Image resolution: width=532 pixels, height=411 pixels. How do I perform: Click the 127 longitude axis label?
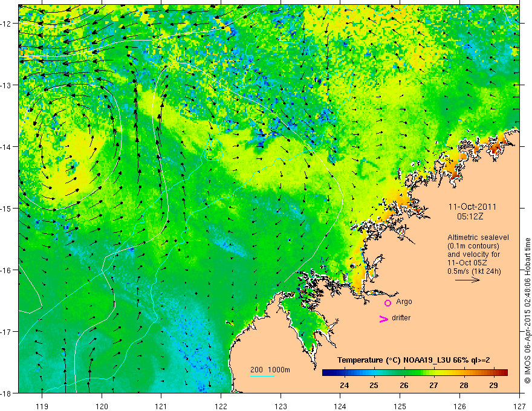pos(519,406)
